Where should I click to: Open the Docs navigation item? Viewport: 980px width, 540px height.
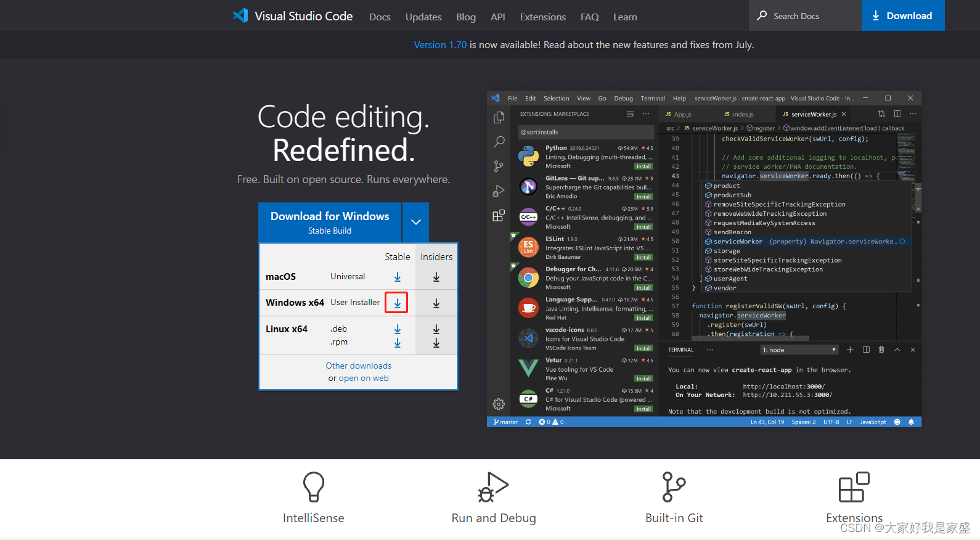[380, 17]
